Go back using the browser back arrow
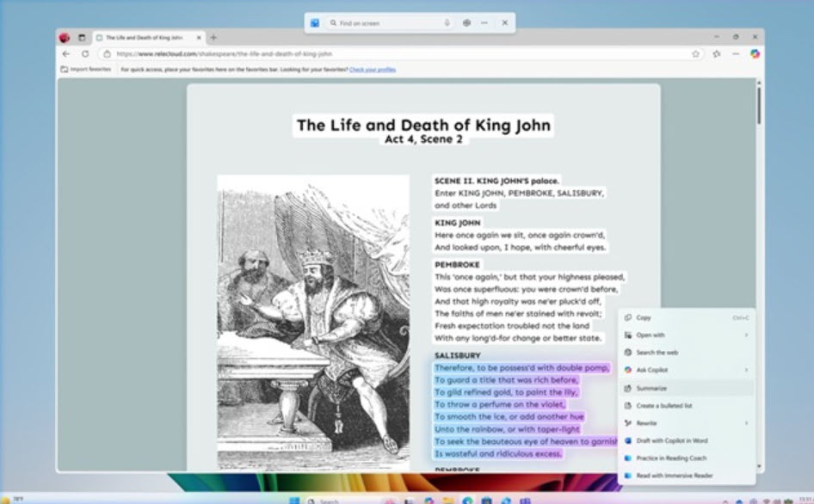Image resolution: width=814 pixels, height=504 pixels. pyautogui.click(x=66, y=54)
